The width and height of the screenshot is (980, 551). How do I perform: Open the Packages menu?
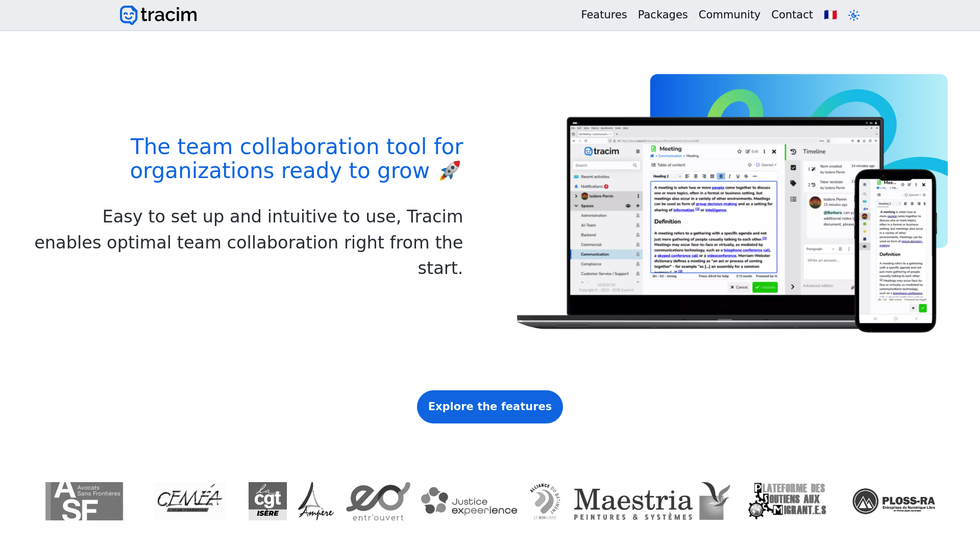[x=663, y=15]
